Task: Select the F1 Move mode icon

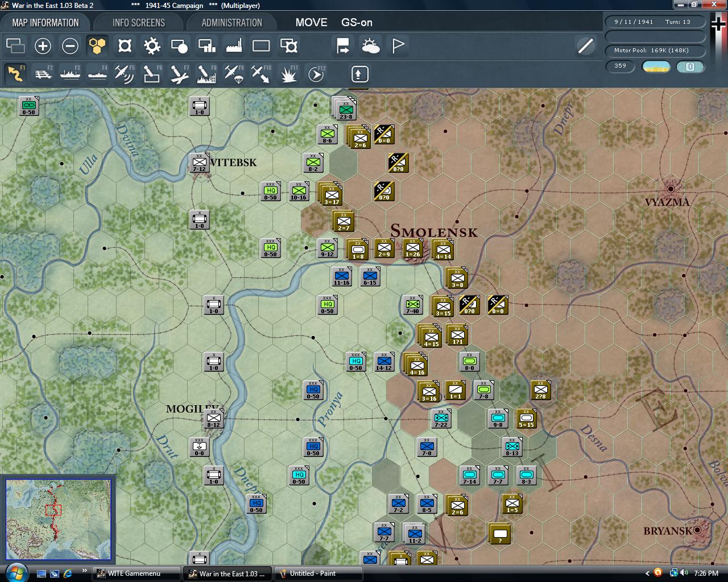Action: 15,74
